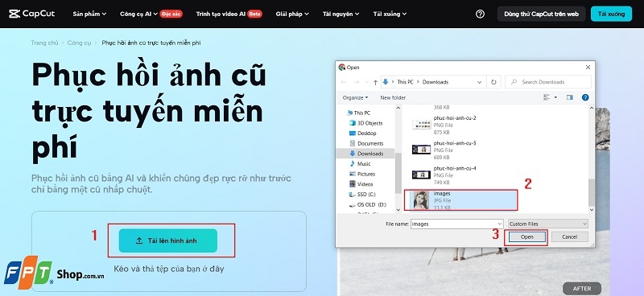The image size is (644, 296).
Task: Select Pictures in navigation pane
Action: tap(361, 174)
